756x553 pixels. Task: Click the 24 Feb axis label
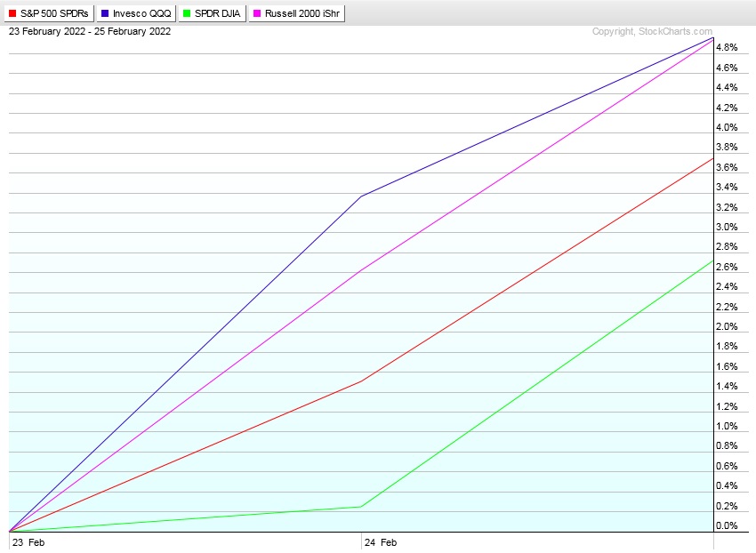(381, 542)
